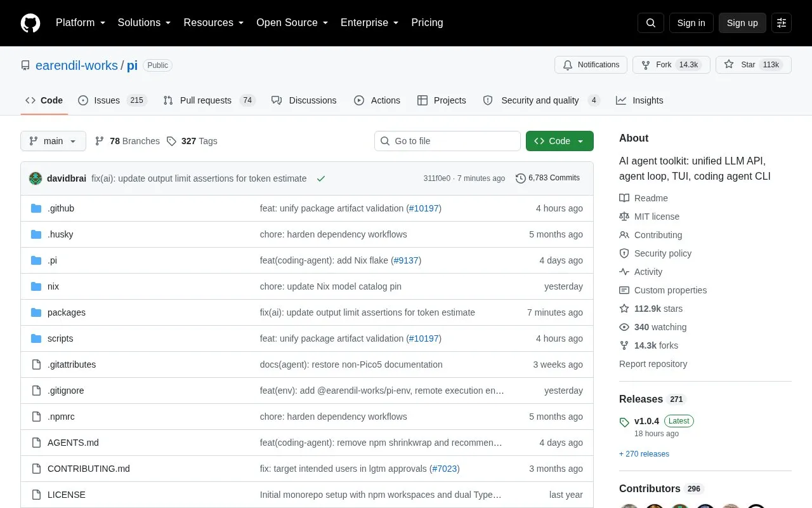This screenshot has width=812, height=508.
Task: Expand the Solutions header menu
Action: pos(145,23)
